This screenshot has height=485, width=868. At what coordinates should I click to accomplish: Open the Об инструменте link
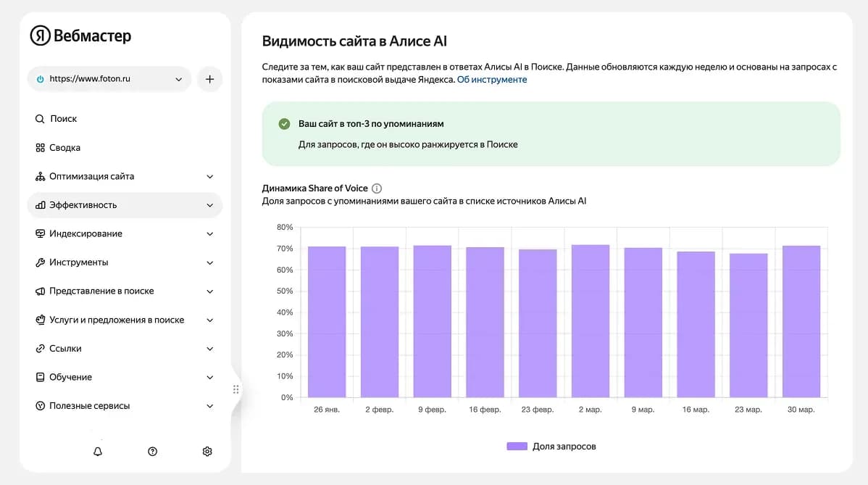coord(491,80)
